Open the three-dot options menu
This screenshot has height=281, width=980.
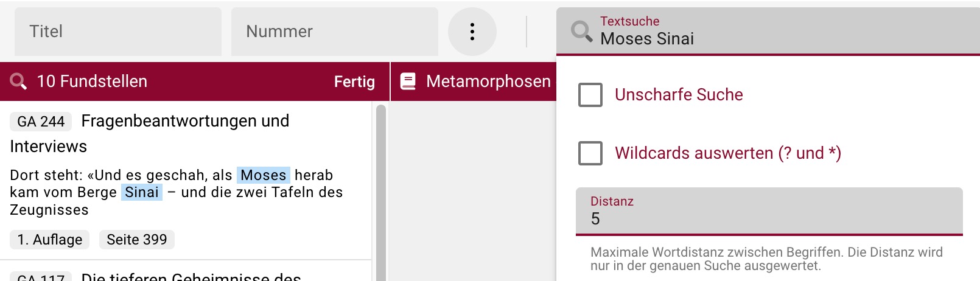click(x=472, y=32)
